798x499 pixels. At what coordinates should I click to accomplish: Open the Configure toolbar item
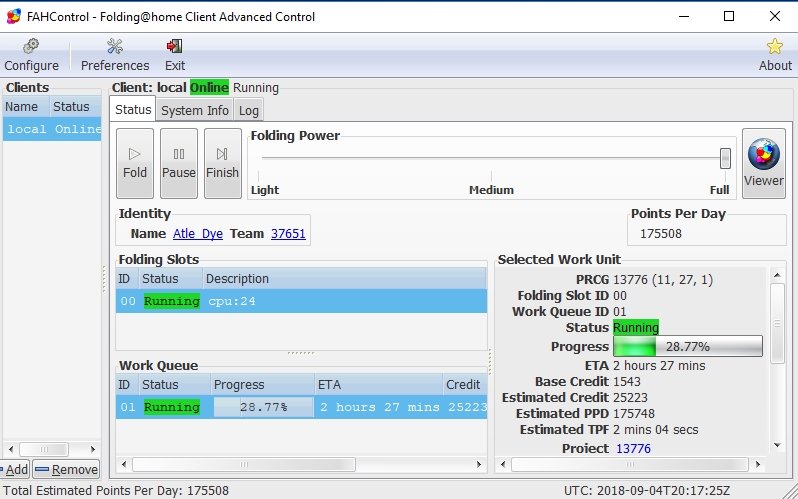click(32, 55)
